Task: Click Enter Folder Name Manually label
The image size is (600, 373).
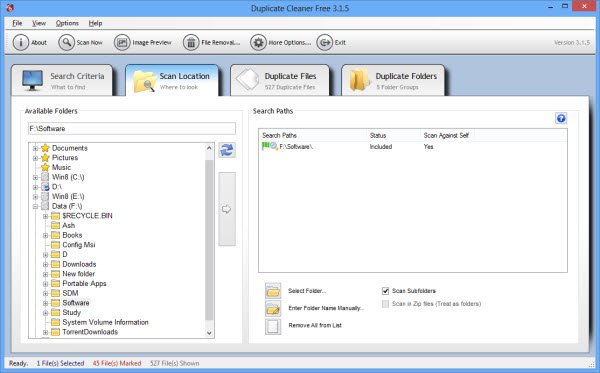Action: coord(326,308)
